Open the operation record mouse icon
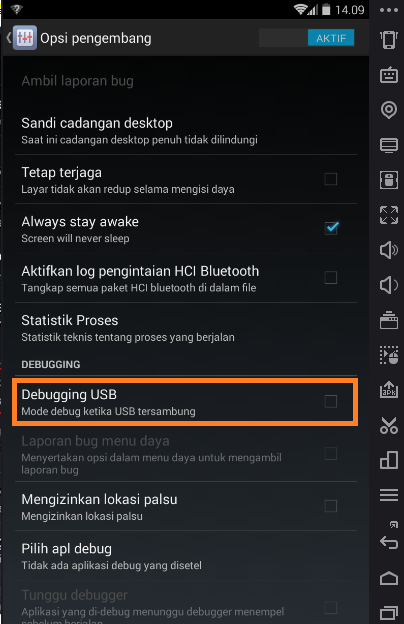The height and width of the screenshot is (624, 404). point(389,355)
